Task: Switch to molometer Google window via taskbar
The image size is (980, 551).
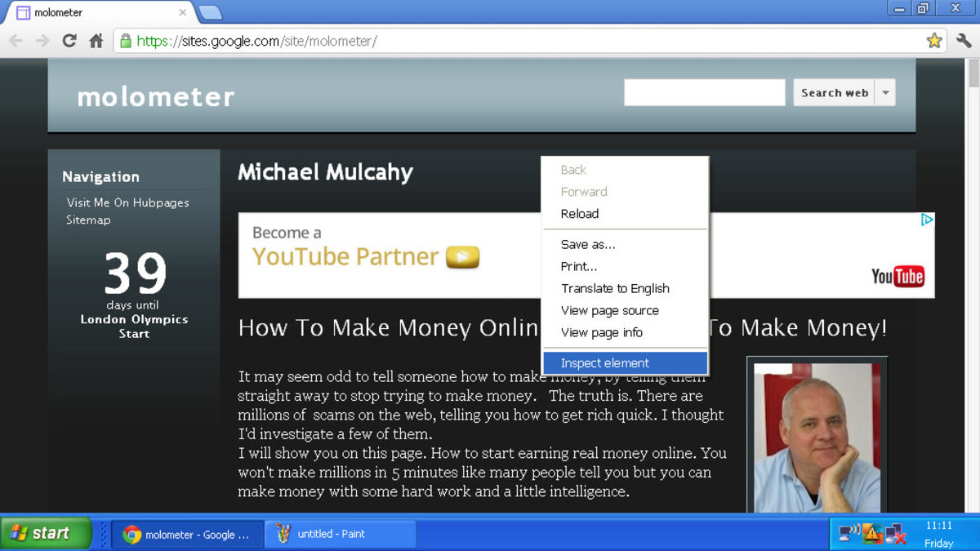Action: pos(186,533)
